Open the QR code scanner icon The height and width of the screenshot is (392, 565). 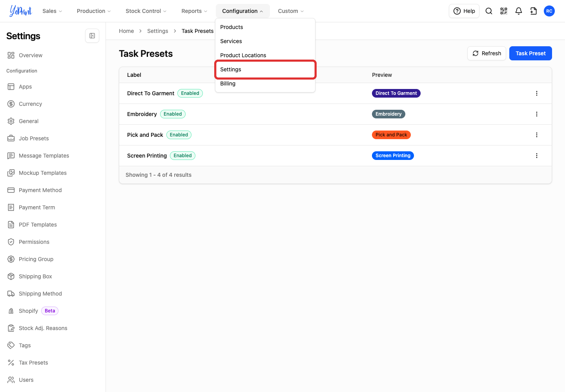tap(504, 11)
